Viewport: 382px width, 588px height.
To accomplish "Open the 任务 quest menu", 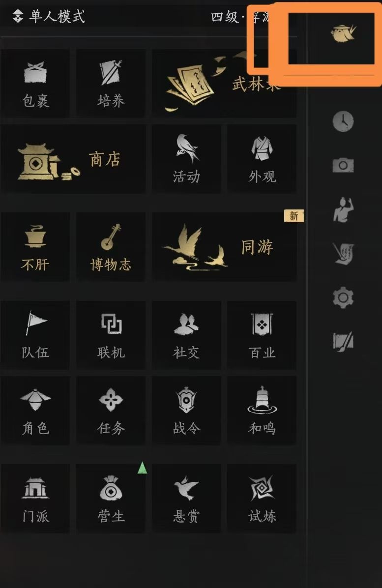I will (x=111, y=411).
